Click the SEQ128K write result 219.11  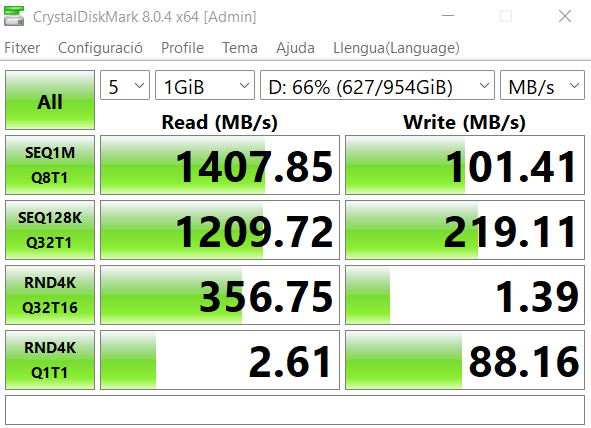pyautogui.click(x=465, y=230)
